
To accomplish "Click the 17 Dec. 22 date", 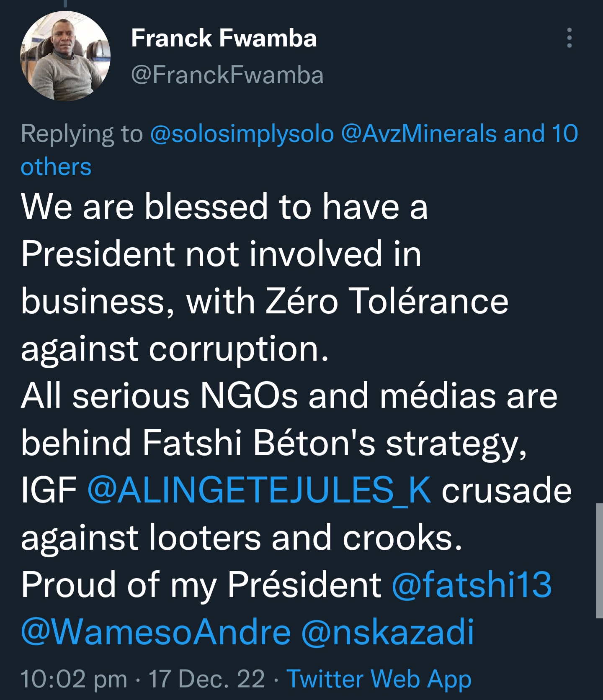I will tap(206, 679).
